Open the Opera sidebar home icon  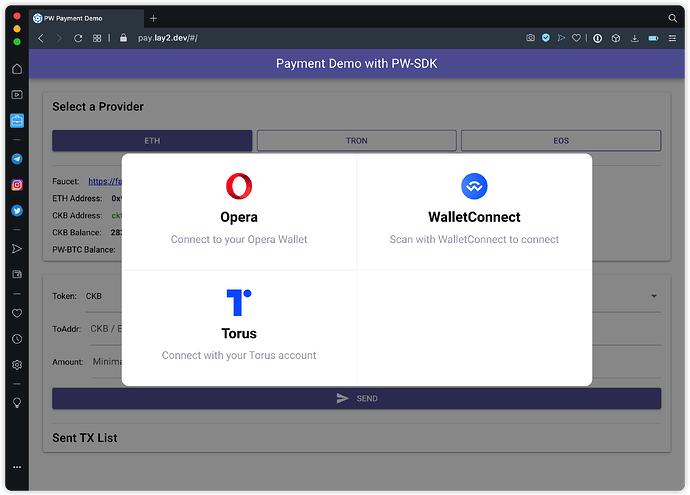click(x=17, y=69)
